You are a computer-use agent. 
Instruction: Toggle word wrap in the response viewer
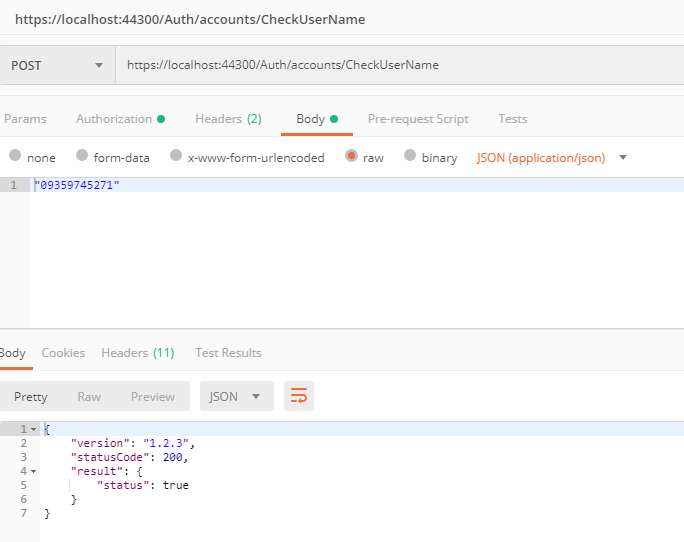pyautogui.click(x=299, y=396)
